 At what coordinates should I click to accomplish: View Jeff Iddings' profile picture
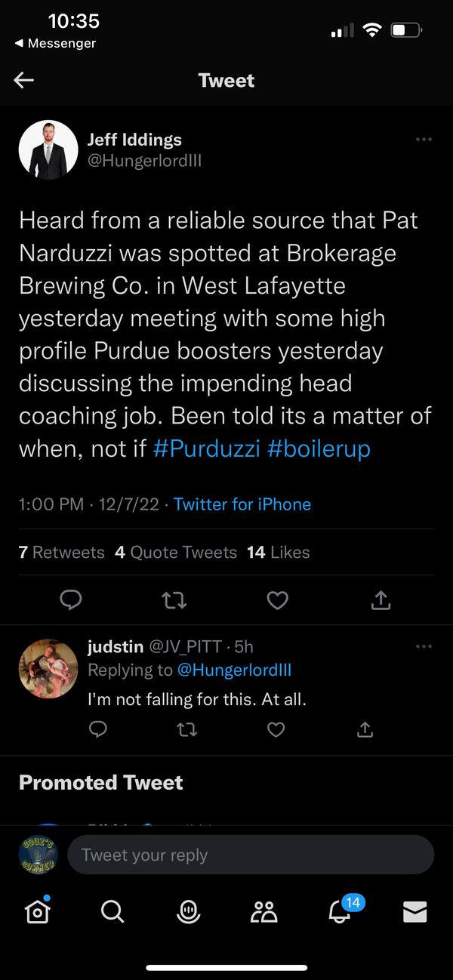(48, 149)
